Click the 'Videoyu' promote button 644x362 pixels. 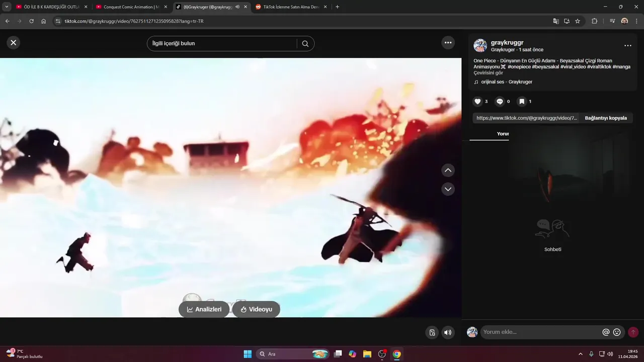pyautogui.click(x=256, y=309)
